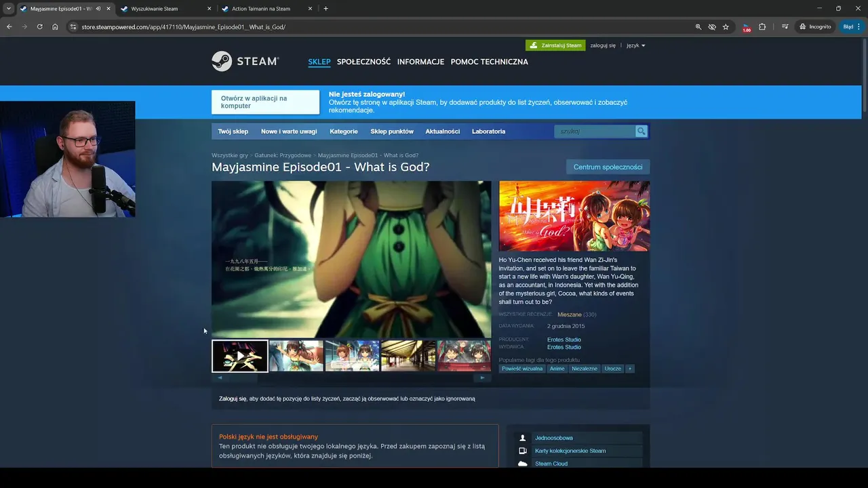Open Centrum społeczności button
This screenshot has width=868, height=488.
[608, 167]
